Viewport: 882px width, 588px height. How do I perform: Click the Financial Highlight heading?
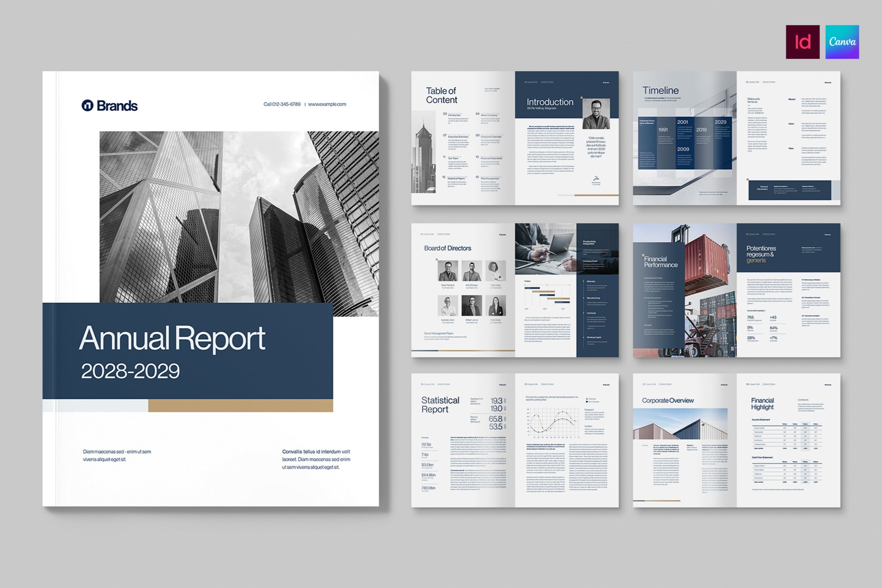coord(762,403)
